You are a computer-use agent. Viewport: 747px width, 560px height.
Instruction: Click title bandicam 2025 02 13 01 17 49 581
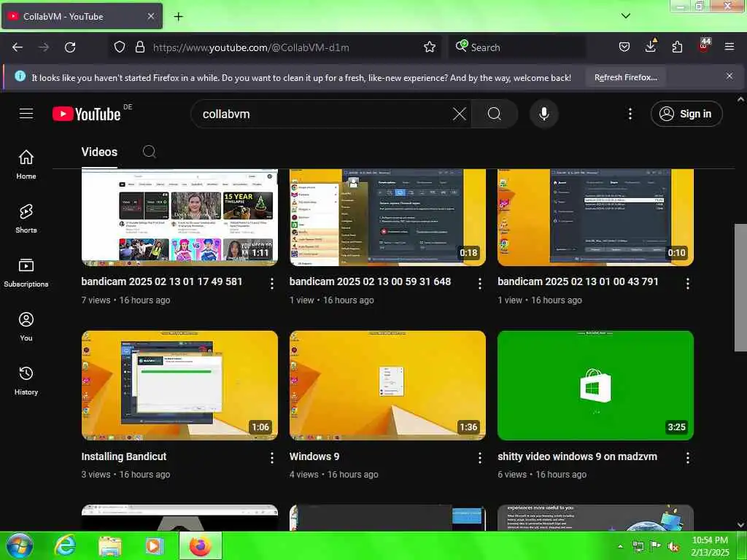[x=161, y=281]
